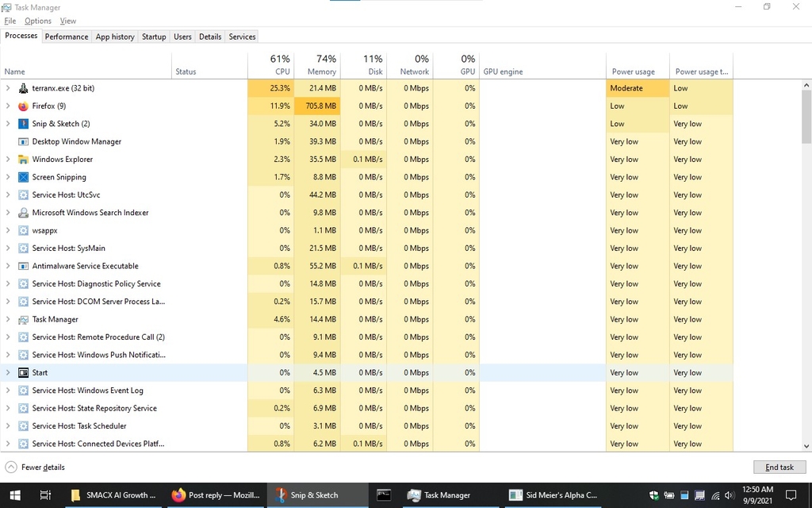This screenshot has height=508, width=812.
Task: Open the Options menu
Action: [x=37, y=21]
